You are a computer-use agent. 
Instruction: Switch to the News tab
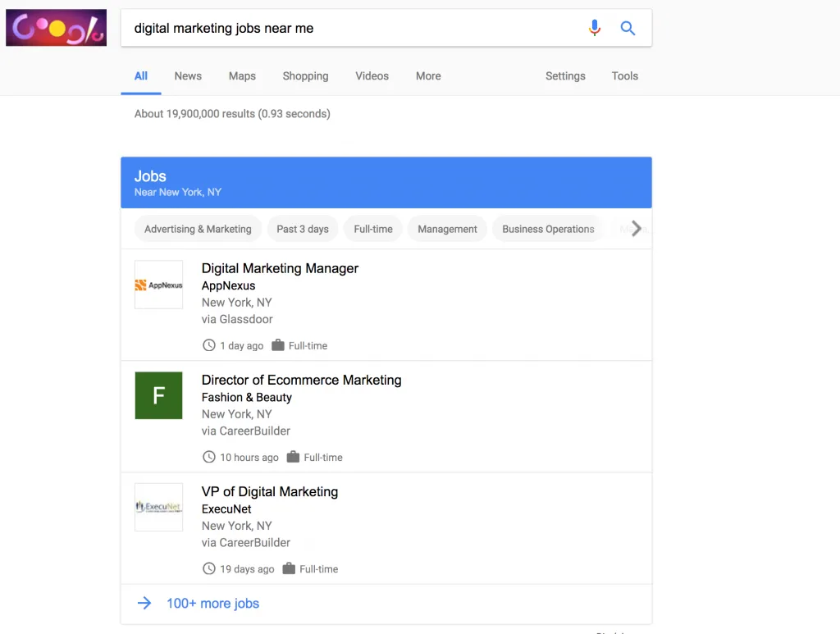pos(188,76)
